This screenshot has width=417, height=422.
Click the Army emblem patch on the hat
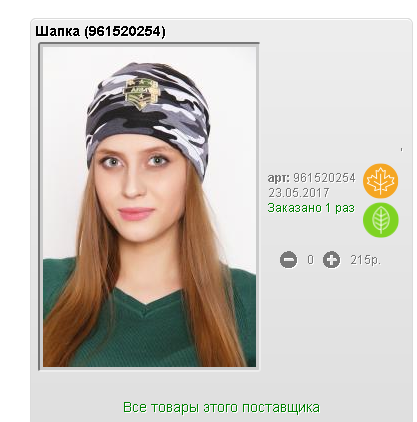pyautogui.click(x=140, y=94)
